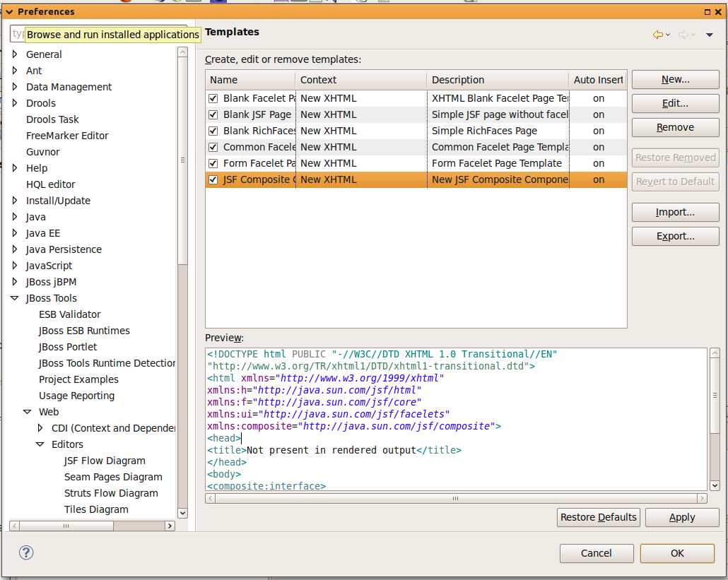Uncheck the Blank JSF Page template
The height and width of the screenshot is (580, 728).
click(x=213, y=114)
